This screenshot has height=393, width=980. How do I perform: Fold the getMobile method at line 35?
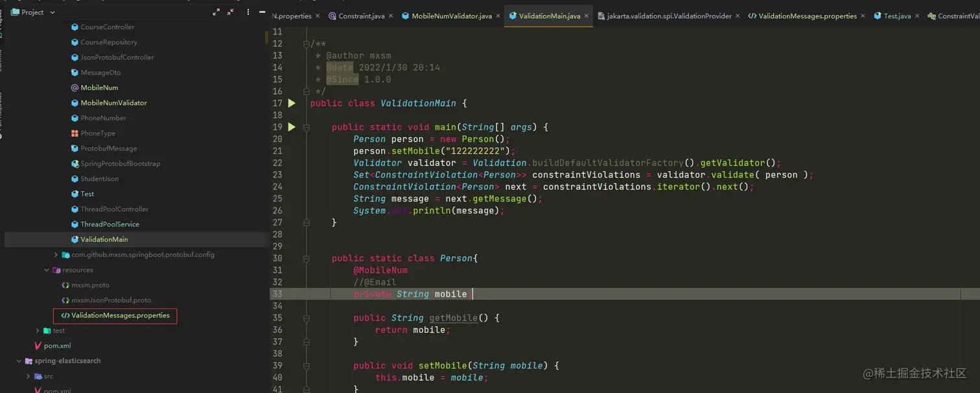[x=307, y=318]
